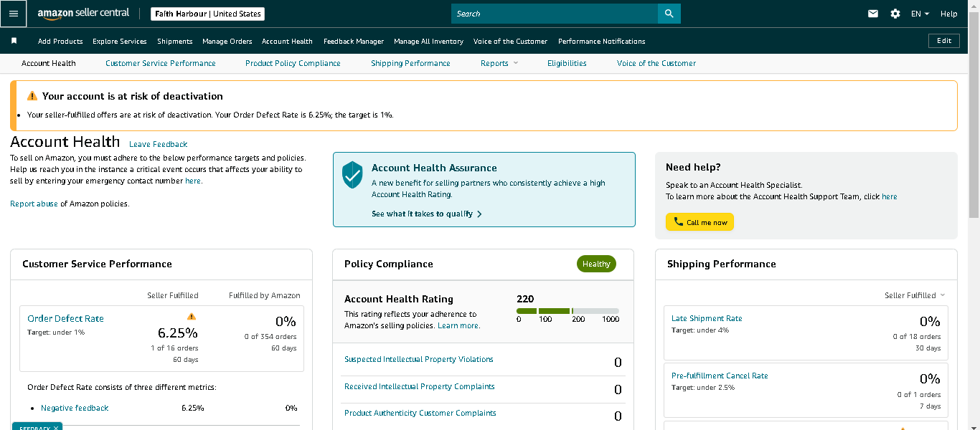Open Feedback Manager from favorites bar
The image size is (980, 430).
coord(354,42)
